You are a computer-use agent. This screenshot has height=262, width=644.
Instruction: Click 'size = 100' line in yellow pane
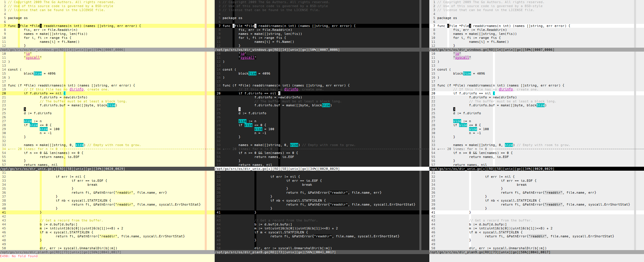click(50, 129)
